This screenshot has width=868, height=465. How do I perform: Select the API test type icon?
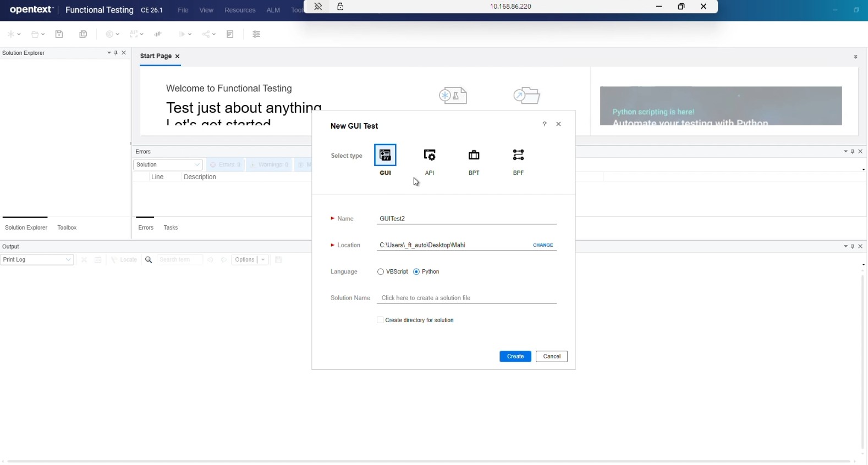tap(430, 156)
